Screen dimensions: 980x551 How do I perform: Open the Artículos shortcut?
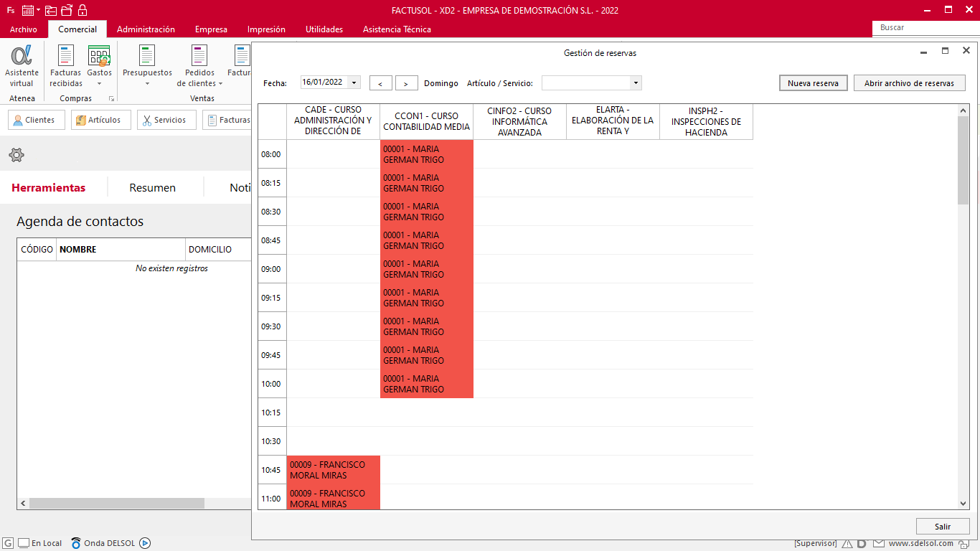coord(101,120)
